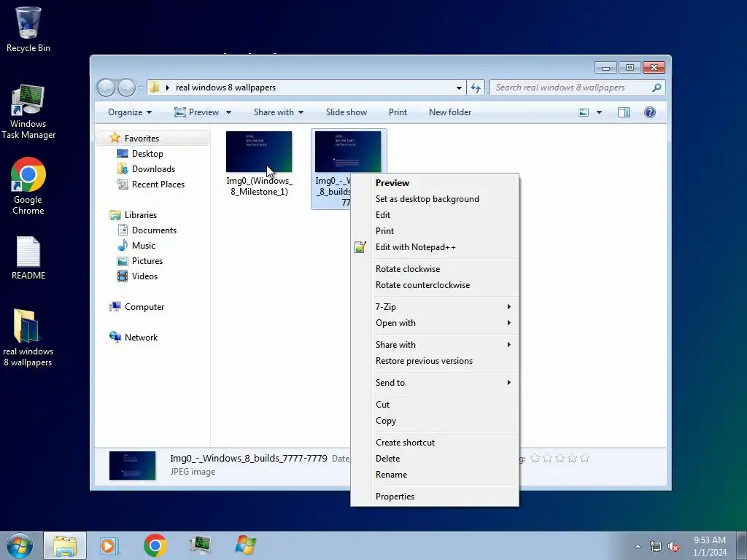Click the network tray icon
This screenshot has width=747, height=560.
(656, 546)
